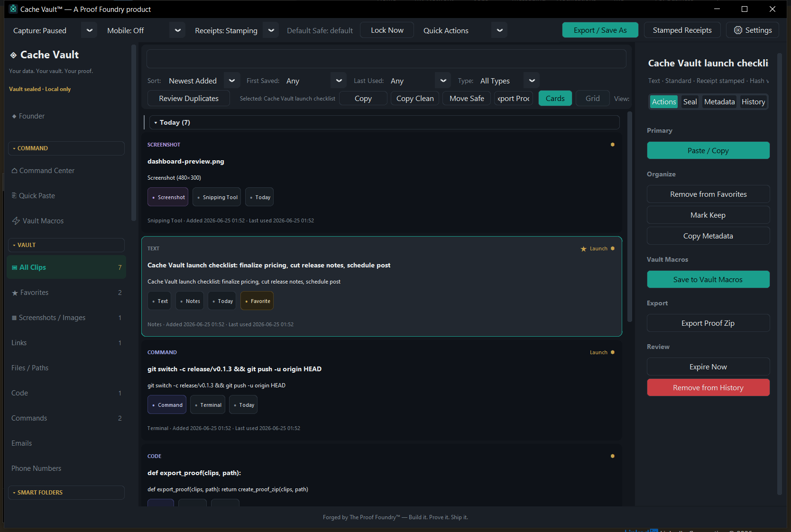Open Code in the sidebar
The height and width of the screenshot is (532, 791).
(66, 393)
